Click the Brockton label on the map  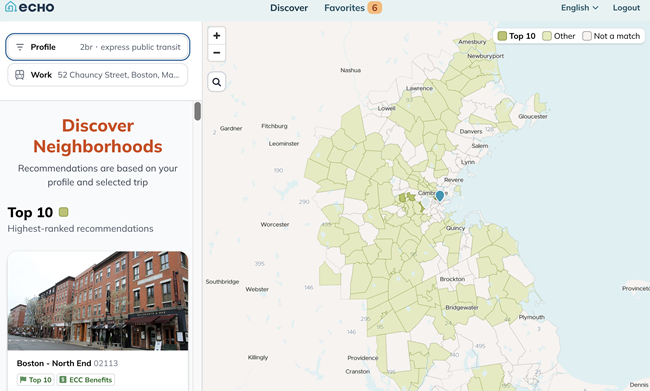click(x=452, y=279)
